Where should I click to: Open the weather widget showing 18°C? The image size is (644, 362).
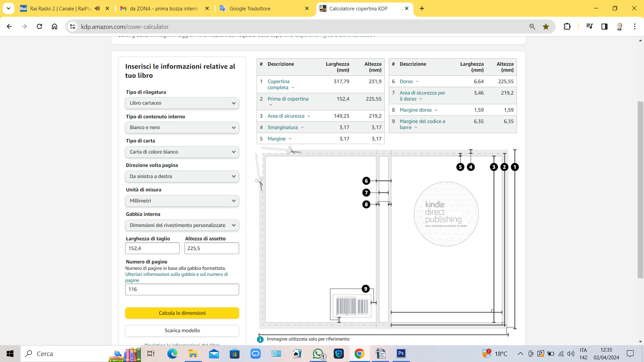[x=495, y=354]
